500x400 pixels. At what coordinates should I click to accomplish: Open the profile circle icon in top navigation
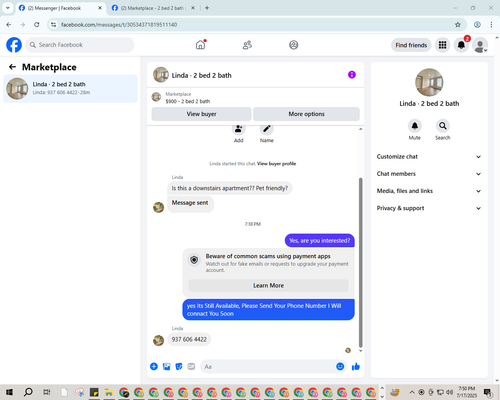pyautogui.click(x=294, y=45)
